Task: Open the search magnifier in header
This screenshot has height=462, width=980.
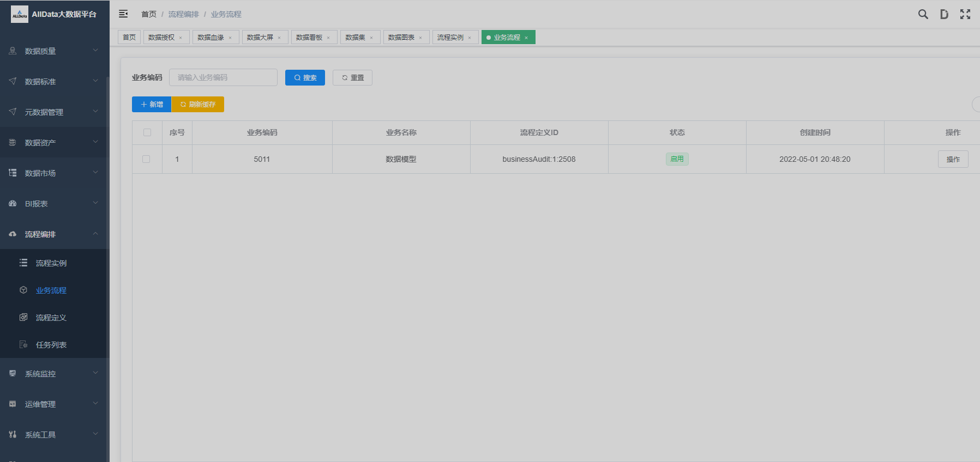Action: [923, 14]
